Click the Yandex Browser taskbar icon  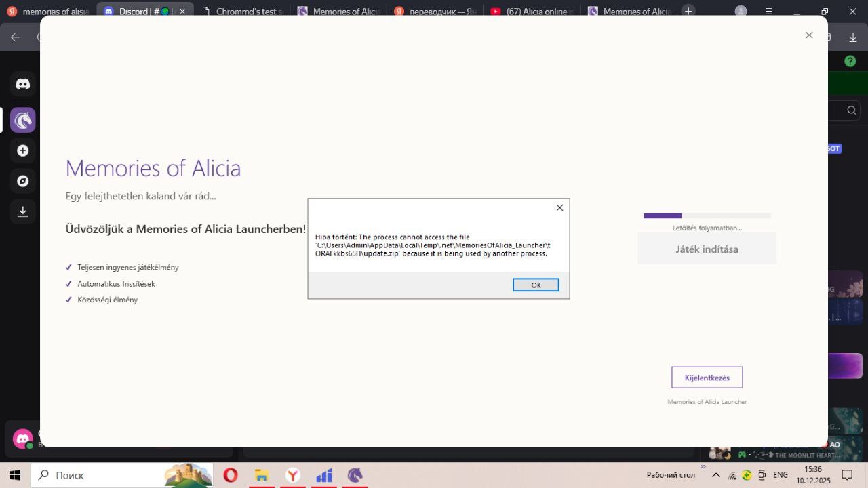(x=292, y=475)
